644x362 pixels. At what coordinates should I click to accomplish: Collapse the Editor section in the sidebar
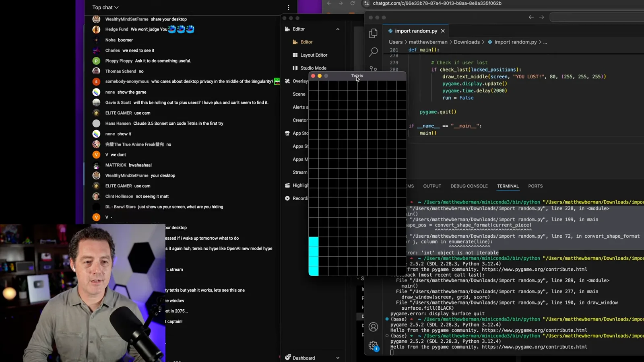point(338,29)
